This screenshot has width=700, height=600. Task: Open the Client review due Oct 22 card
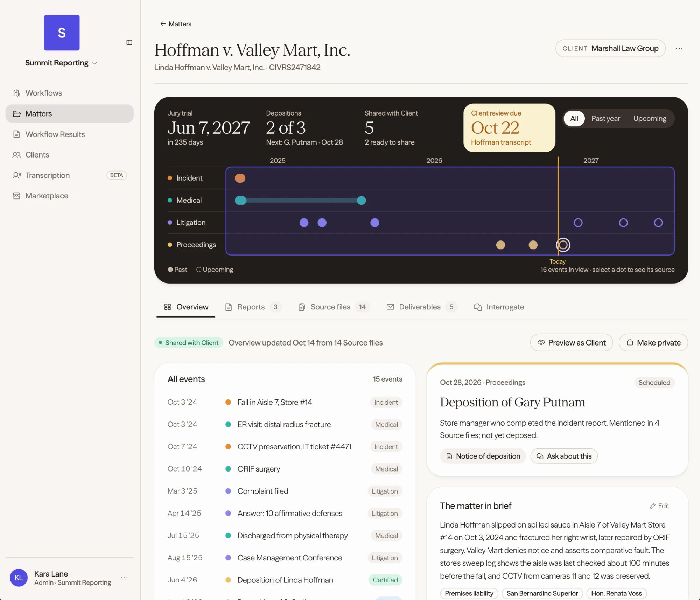[509, 128]
